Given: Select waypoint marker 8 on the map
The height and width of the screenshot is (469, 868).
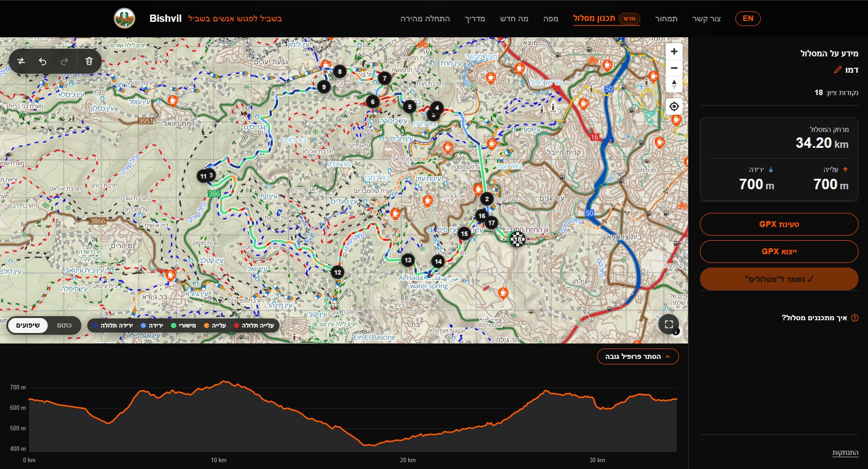Looking at the screenshot, I should 339,71.
